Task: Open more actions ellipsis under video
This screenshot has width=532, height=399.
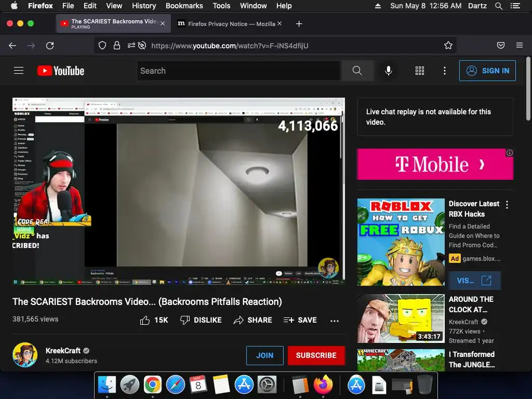Action: (335, 321)
